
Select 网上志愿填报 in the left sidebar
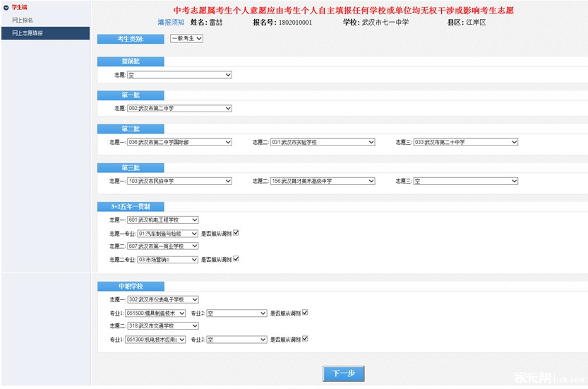pos(28,33)
